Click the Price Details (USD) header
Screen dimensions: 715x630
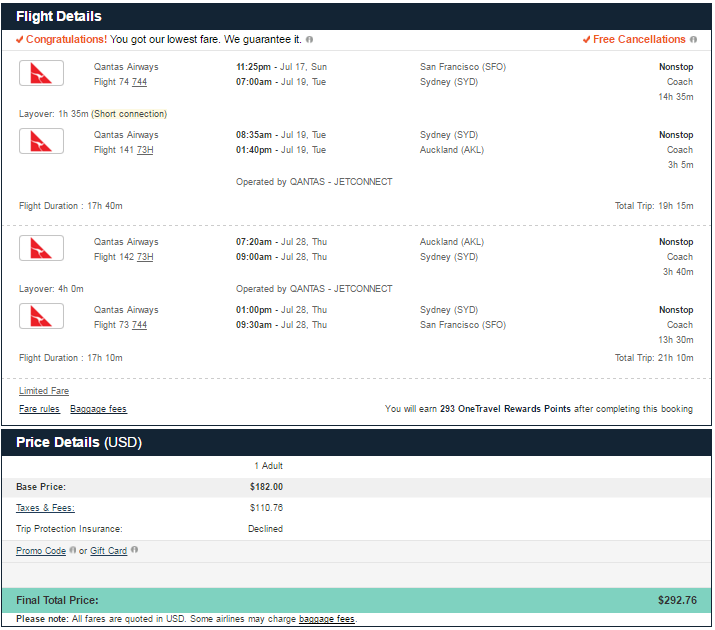click(79, 442)
